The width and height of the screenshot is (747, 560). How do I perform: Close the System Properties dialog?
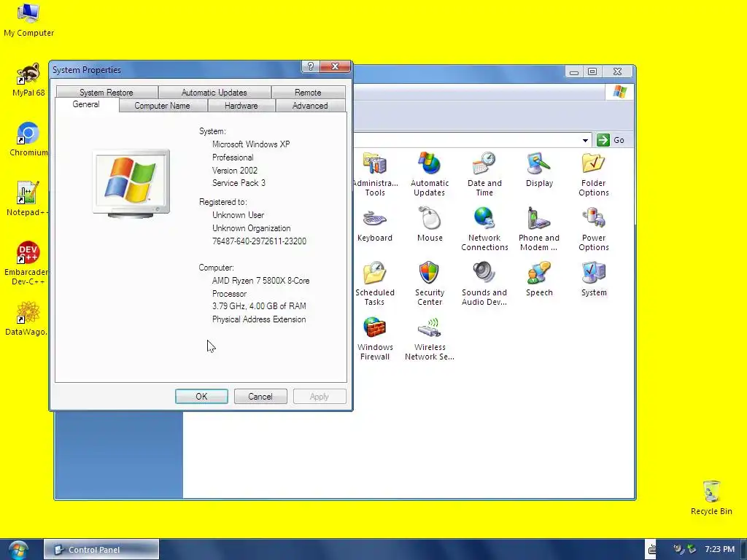336,66
